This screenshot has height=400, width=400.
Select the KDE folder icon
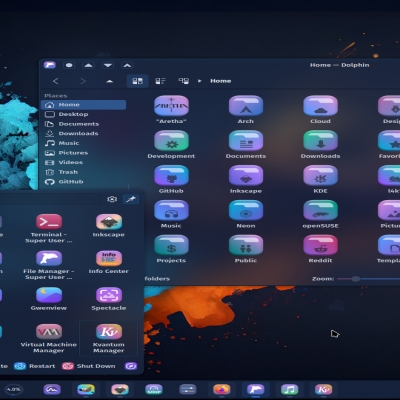click(x=320, y=176)
